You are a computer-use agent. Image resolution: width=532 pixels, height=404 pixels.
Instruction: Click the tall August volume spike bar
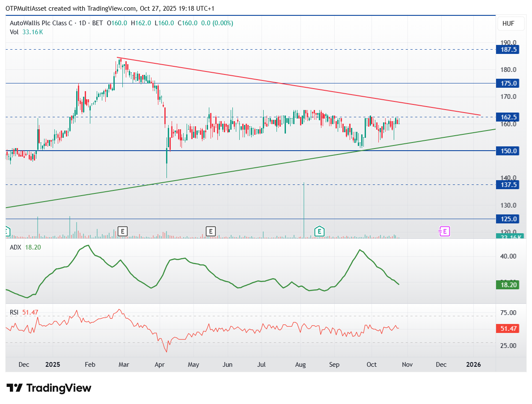304,210
